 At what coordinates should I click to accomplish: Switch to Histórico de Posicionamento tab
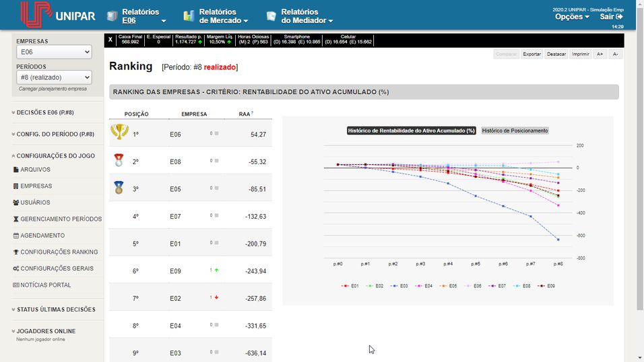point(515,131)
